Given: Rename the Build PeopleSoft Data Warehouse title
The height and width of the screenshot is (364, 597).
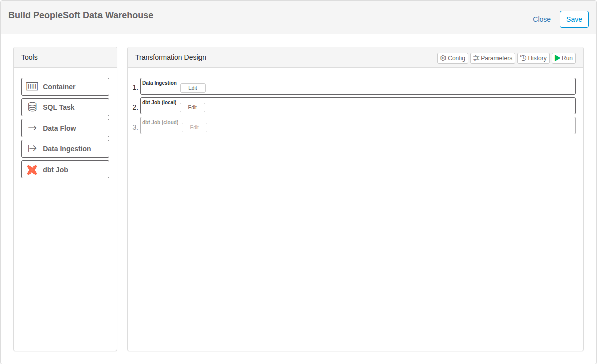Looking at the screenshot, I should pyautogui.click(x=81, y=15).
